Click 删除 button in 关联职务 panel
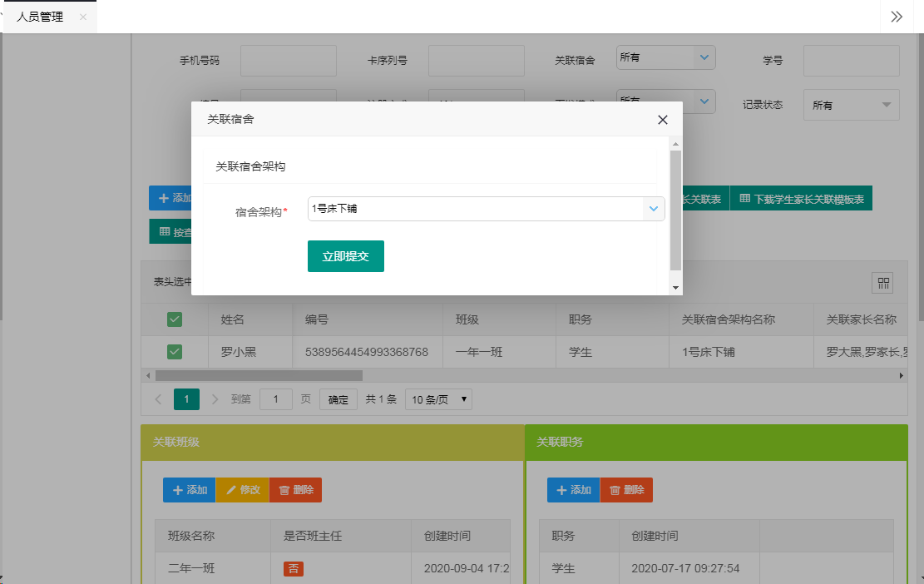The height and width of the screenshot is (584, 924). coord(625,490)
